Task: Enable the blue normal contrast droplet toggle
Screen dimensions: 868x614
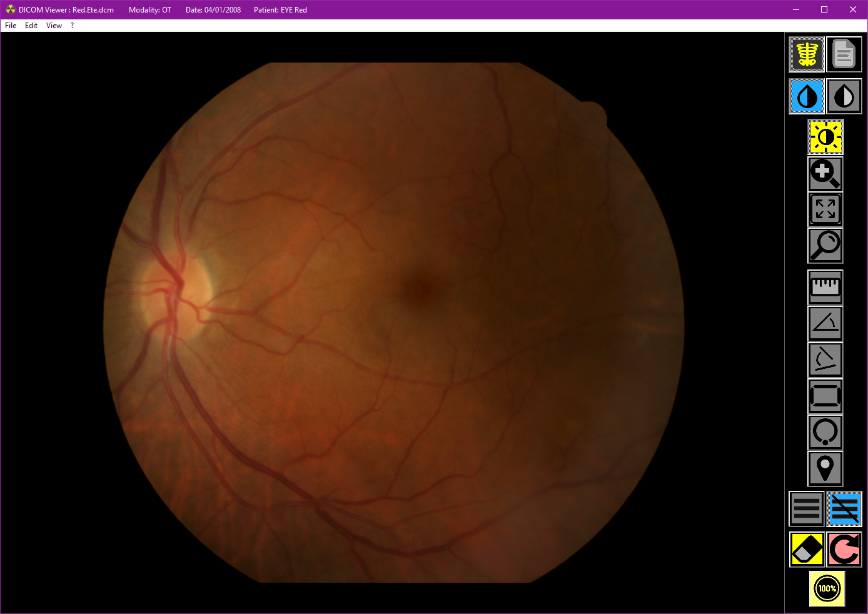Action: click(807, 96)
